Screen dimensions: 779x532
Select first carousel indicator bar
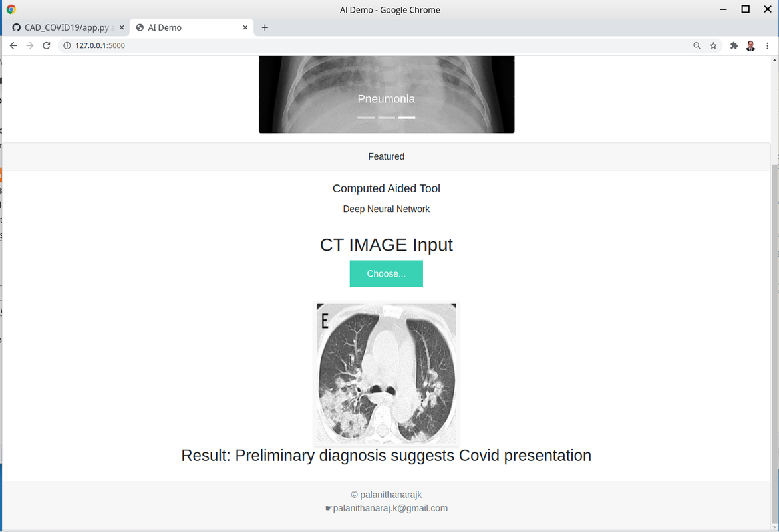click(366, 118)
